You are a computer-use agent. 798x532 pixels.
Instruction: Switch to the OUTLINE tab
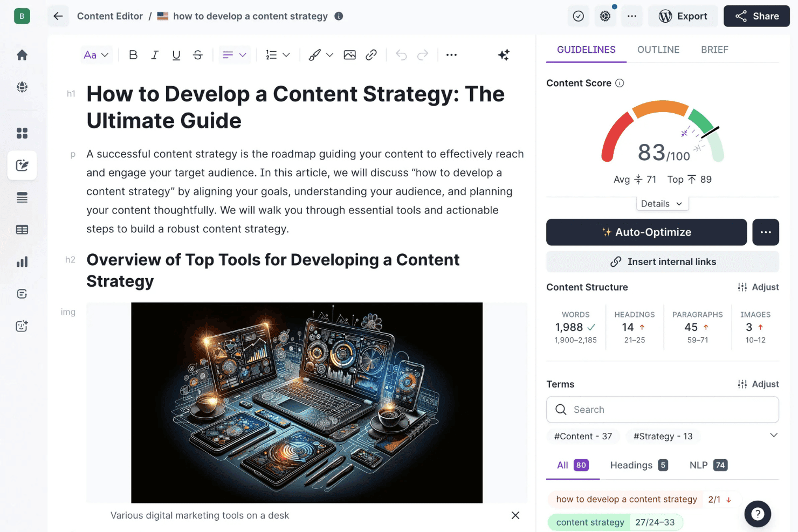[x=658, y=50]
